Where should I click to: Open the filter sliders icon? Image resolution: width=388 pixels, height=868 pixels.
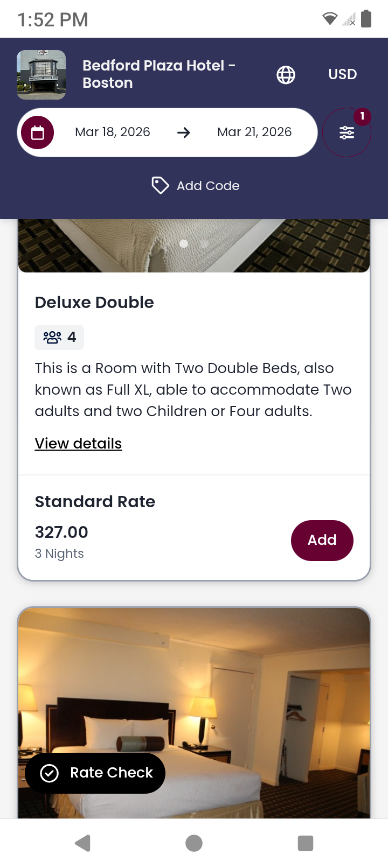point(347,132)
